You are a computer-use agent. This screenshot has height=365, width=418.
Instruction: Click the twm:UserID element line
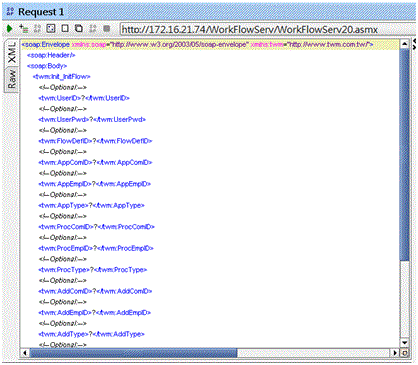84,98
